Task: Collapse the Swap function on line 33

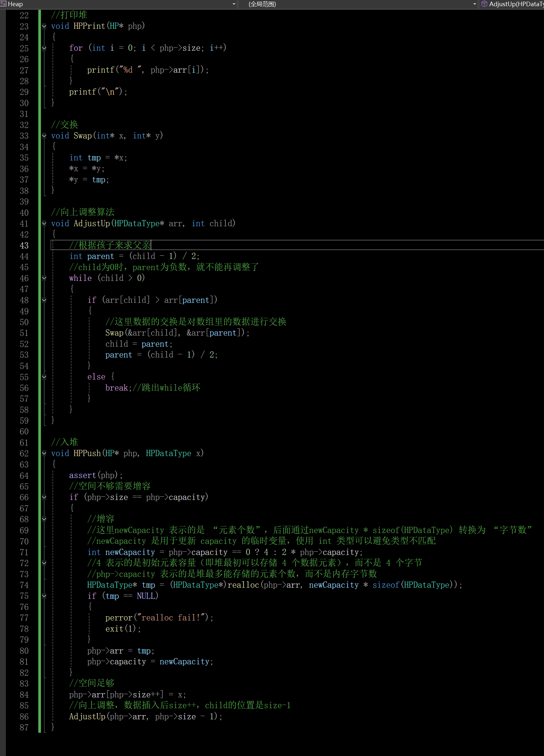Action: tap(44, 136)
